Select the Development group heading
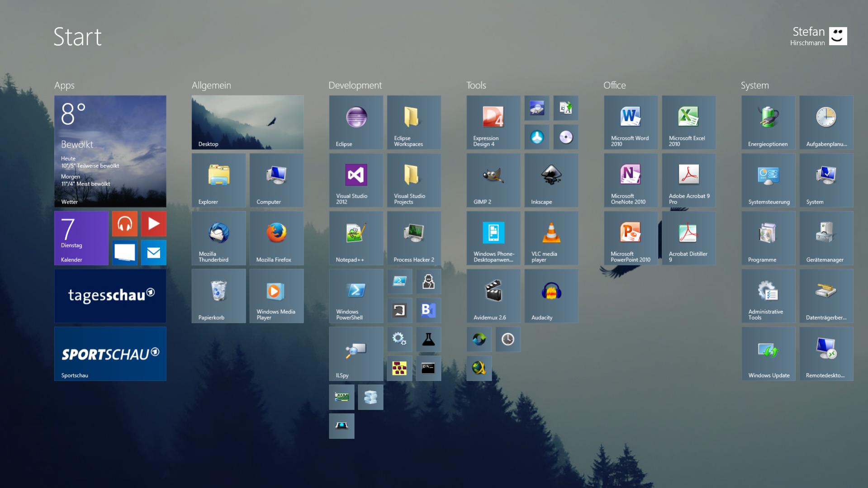 [355, 85]
